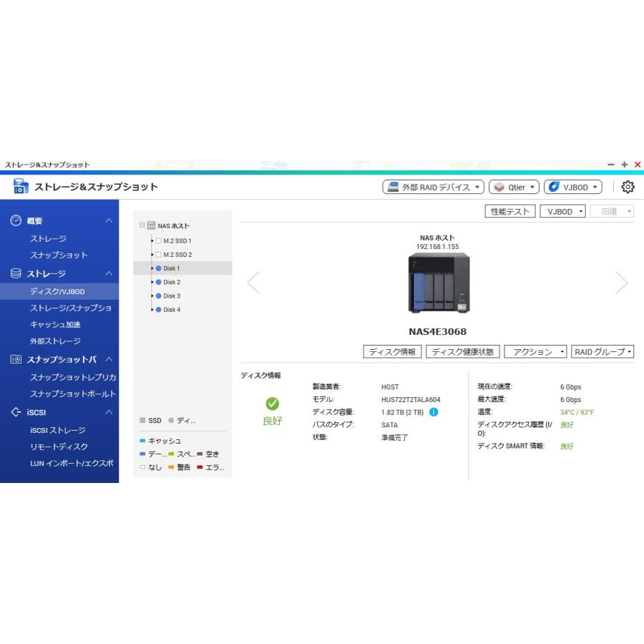
Task: Open スナップショットボールト sidebar item
Action: pyautogui.click(x=73, y=394)
